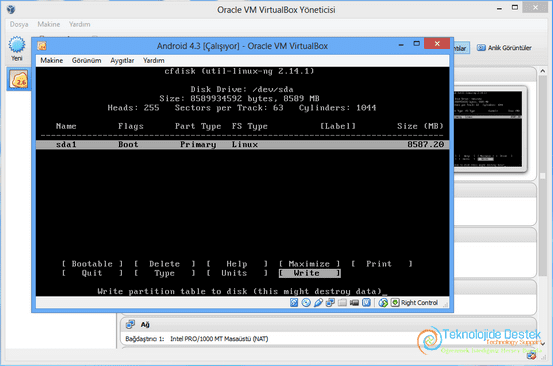
Task: Click the optical disc status icon
Action: click(x=306, y=303)
